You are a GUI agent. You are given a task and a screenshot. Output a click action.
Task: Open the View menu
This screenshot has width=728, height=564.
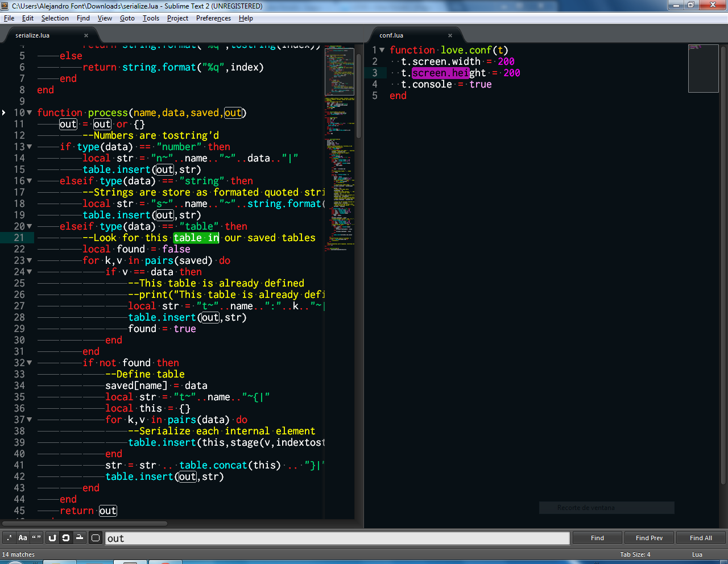105,18
